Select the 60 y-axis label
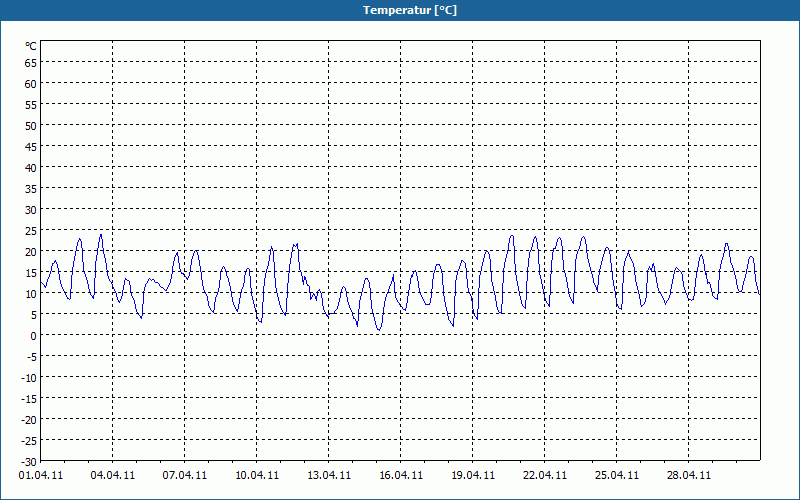Screen dimensions: 800x500 coord(31,84)
